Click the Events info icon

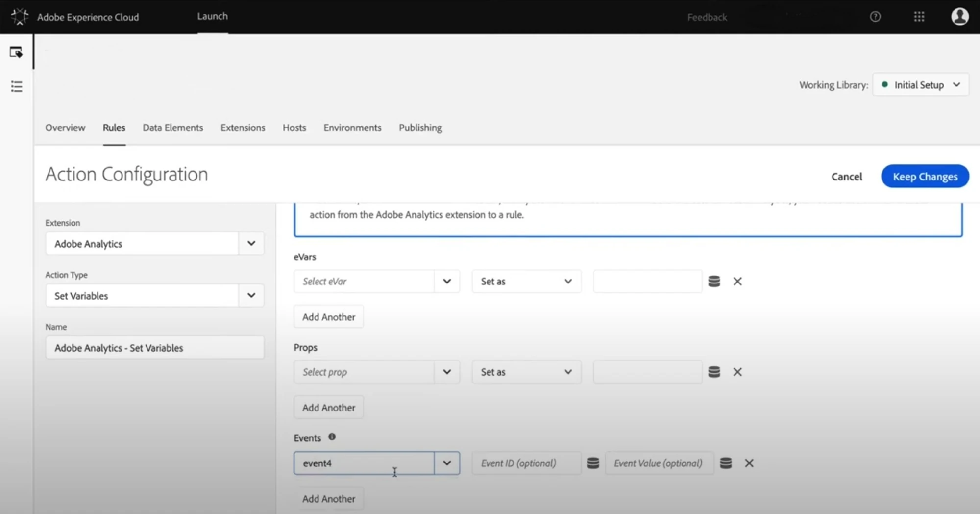click(332, 437)
